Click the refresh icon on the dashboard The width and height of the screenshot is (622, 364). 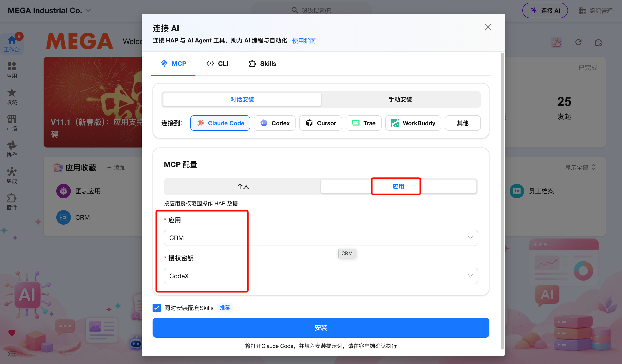click(578, 42)
